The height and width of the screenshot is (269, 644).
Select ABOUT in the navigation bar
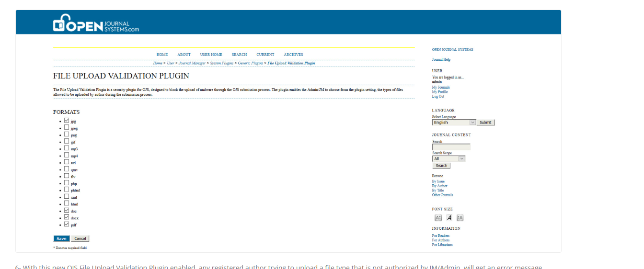click(184, 55)
